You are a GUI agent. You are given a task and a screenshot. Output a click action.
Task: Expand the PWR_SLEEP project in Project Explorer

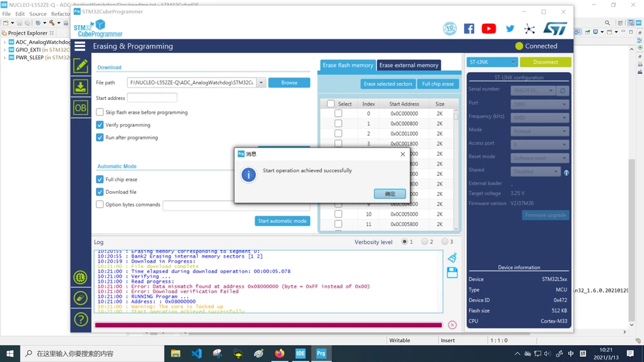(x=5, y=57)
